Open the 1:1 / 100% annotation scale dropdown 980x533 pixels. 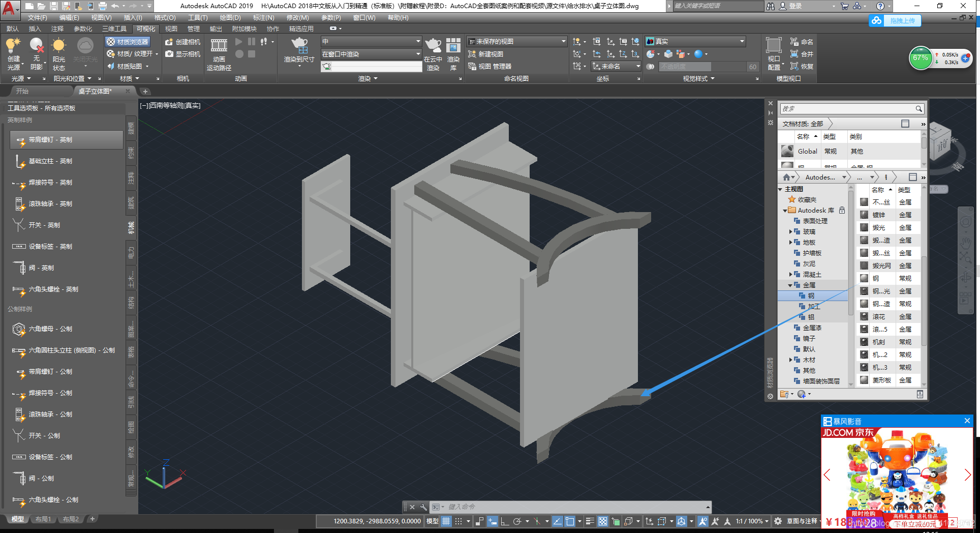click(752, 521)
